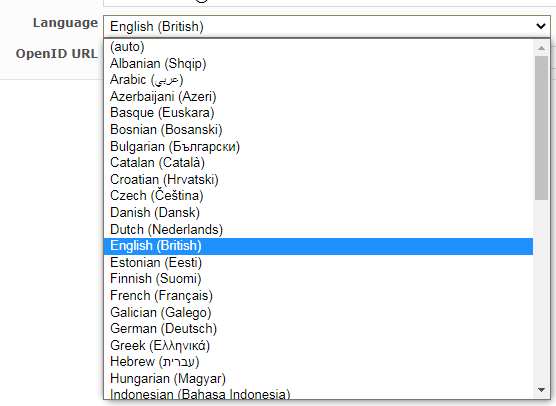Click the dropdown list scrollbar thumb
Image resolution: width=556 pixels, height=406 pixels.
(x=541, y=128)
